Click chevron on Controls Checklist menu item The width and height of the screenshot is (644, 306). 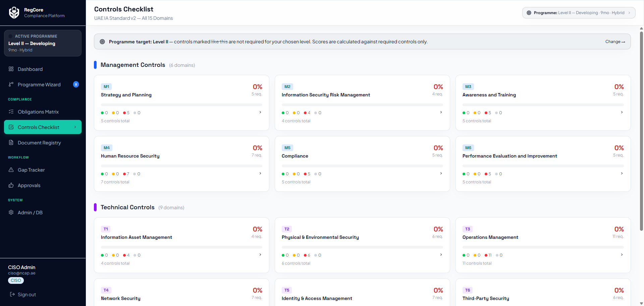point(75,127)
